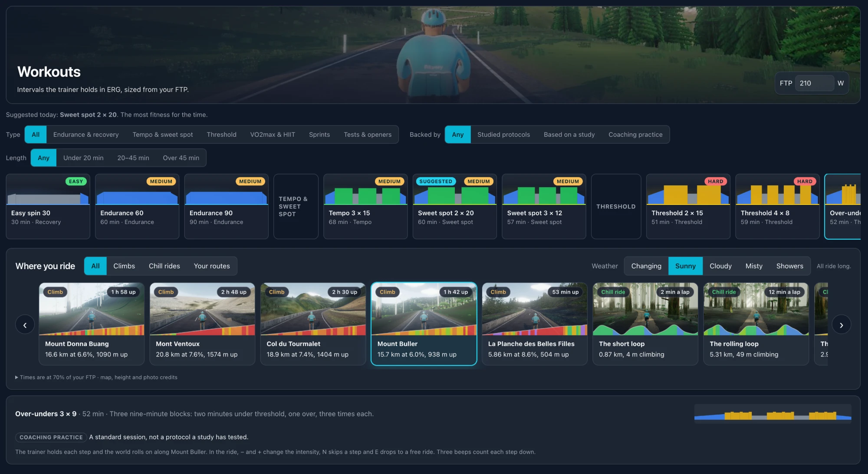Advance routes carousel with right arrow
Viewport: 868px width, 474px height.
(841, 325)
